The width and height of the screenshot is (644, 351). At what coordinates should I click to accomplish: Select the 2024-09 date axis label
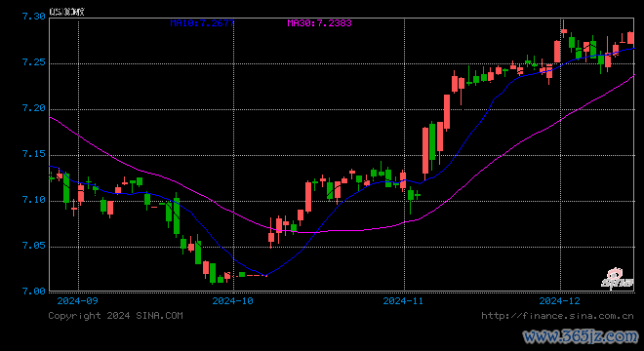(x=78, y=301)
